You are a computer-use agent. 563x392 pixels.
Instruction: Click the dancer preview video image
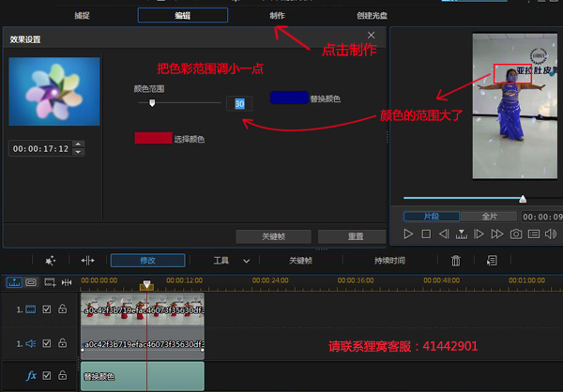point(515,106)
